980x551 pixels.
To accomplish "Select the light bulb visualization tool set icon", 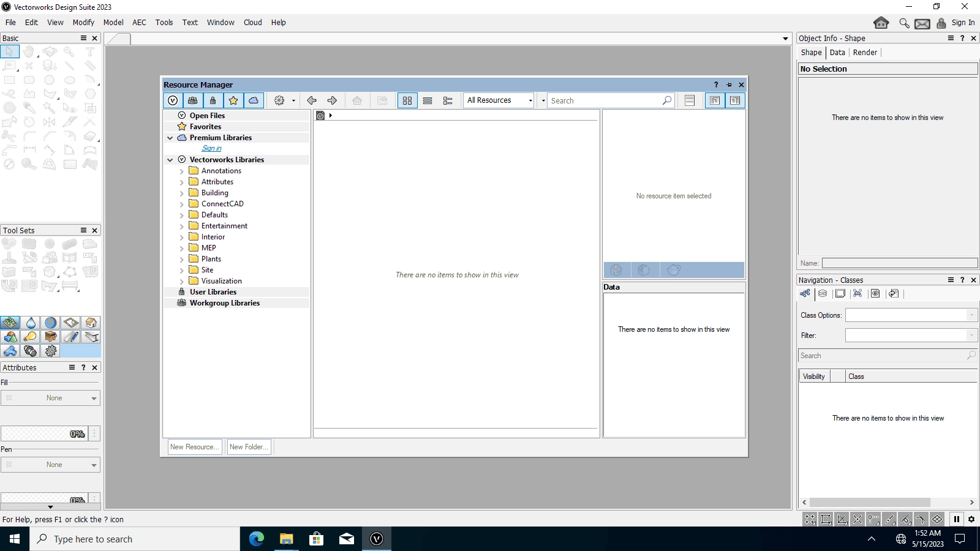I will point(31,337).
